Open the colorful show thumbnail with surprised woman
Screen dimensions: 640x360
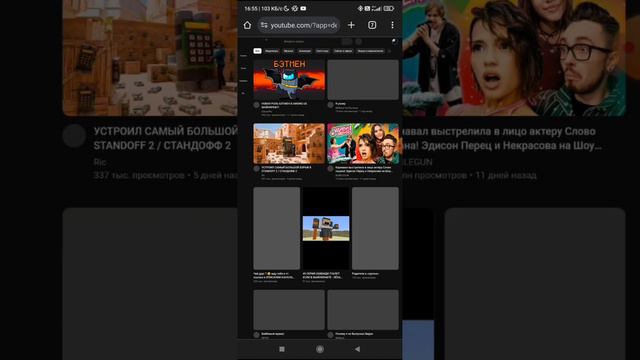pyautogui.click(x=363, y=144)
